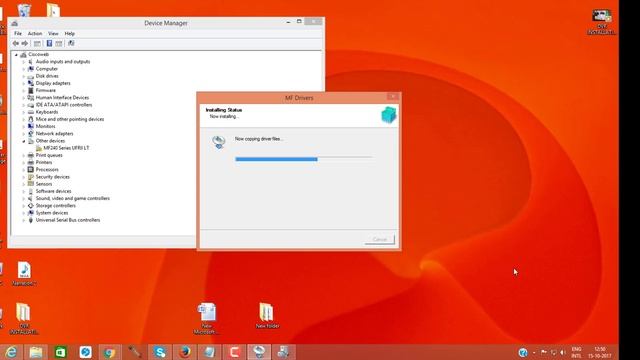This screenshot has height=360, width=640.
Task: Open the notepad-style taskbar icon
Action: [x=209, y=352]
